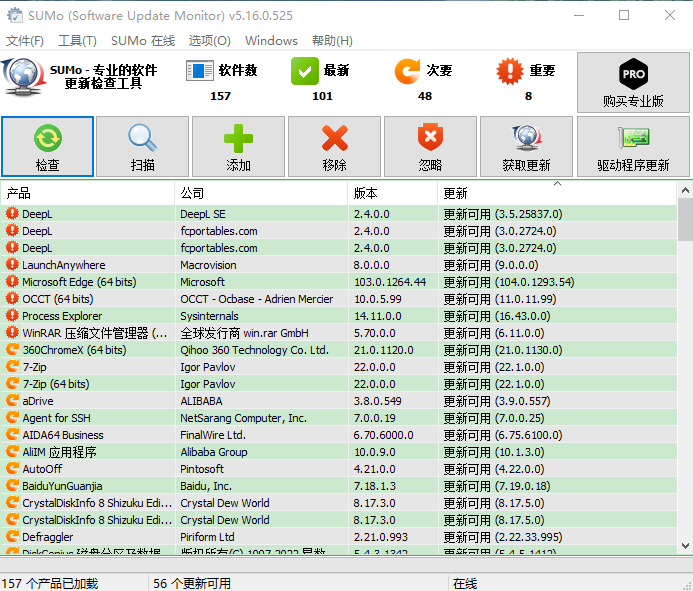Click orange update icon for AutoOff
Viewport: 693px width, 591px height.
click(x=12, y=469)
